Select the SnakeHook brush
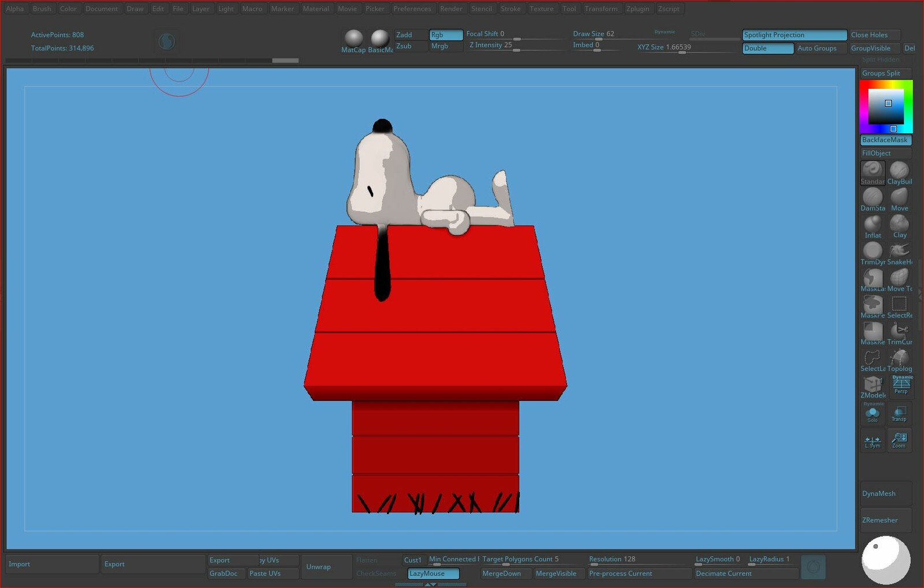This screenshot has height=588, width=924. pyautogui.click(x=899, y=253)
